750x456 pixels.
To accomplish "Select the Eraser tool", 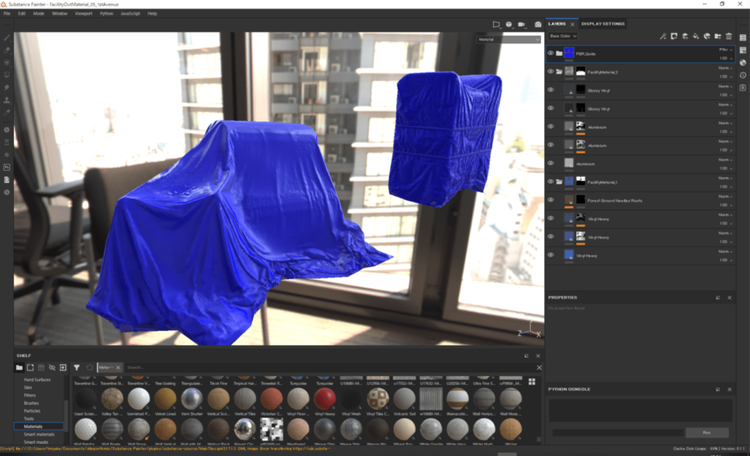I will click(x=7, y=50).
